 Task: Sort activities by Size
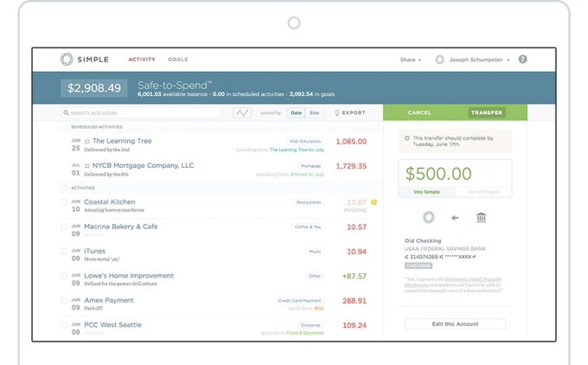tap(314, 112)
